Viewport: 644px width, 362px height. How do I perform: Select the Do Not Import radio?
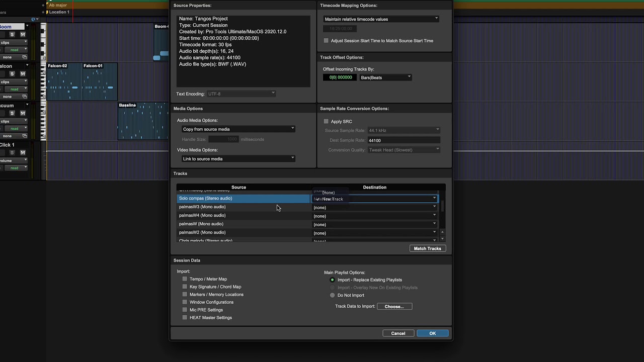[x=332, y=295]
